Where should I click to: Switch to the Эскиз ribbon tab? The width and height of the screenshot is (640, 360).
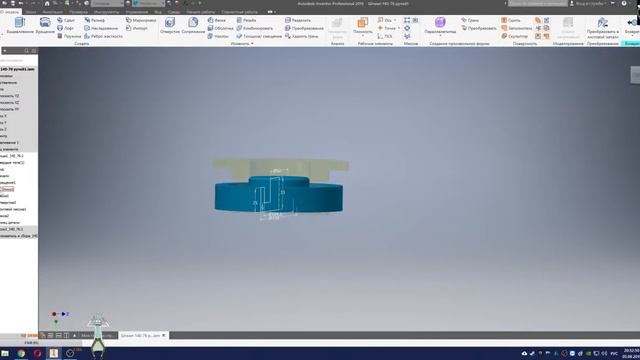[x=31, y=12]
